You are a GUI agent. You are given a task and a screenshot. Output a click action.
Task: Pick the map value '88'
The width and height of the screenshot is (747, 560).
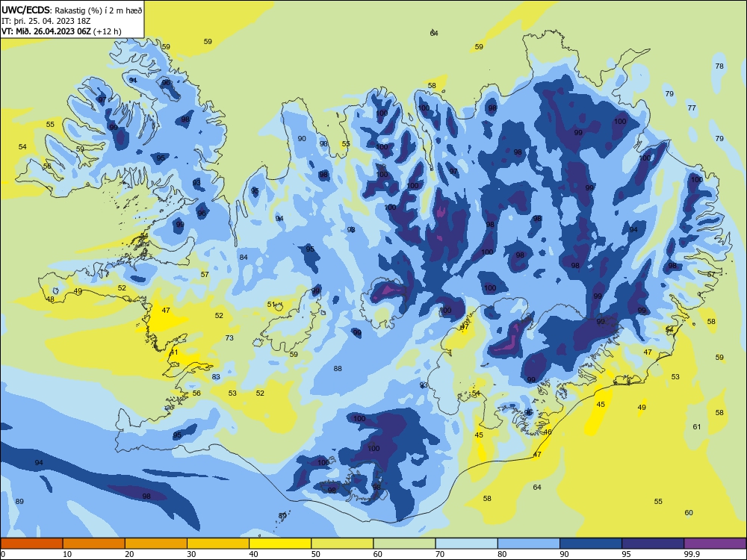tap(338, 368)
